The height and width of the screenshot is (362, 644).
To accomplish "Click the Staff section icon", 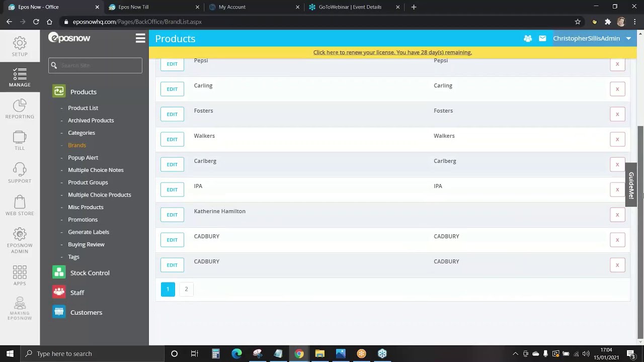I will [x=59, y=292].
